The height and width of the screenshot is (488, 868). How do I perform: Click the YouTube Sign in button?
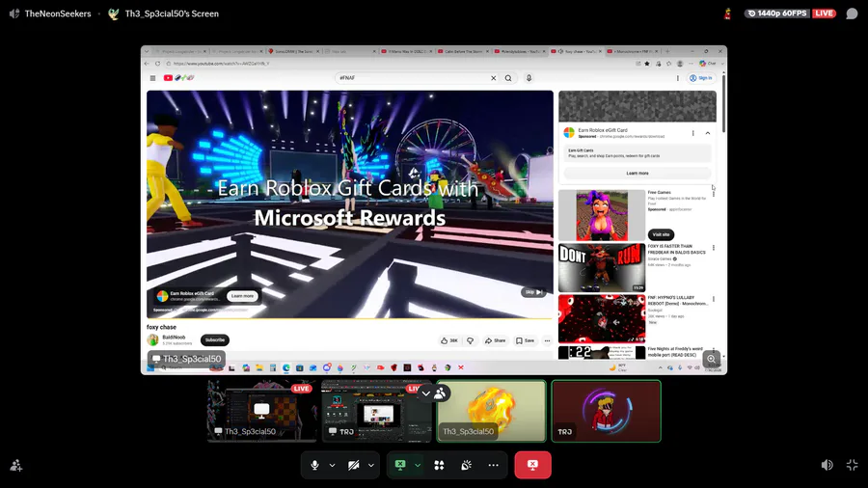701,78
